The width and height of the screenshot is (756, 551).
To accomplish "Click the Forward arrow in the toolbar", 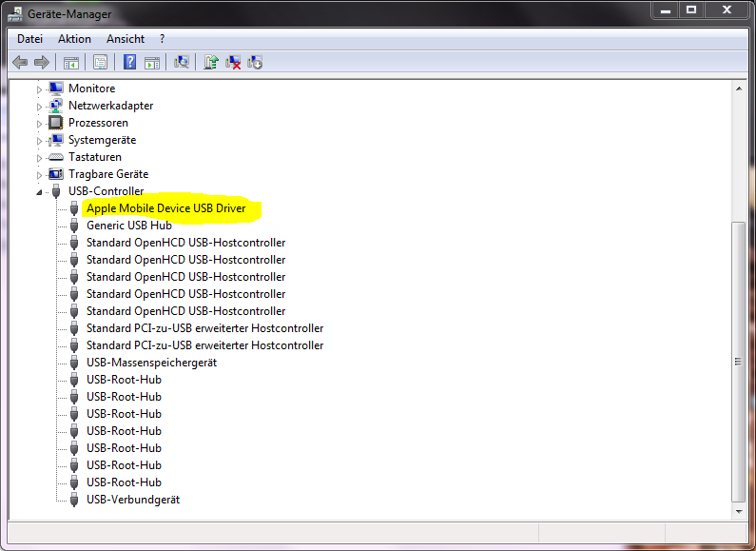I will click(42, 62).
